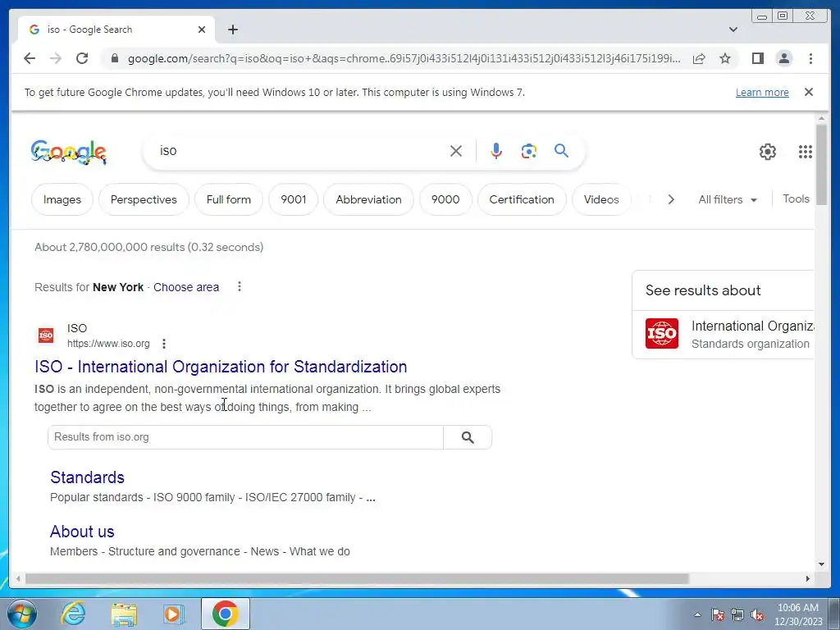
Task: Submit search with magnifier icon
Action: [561, 151]
